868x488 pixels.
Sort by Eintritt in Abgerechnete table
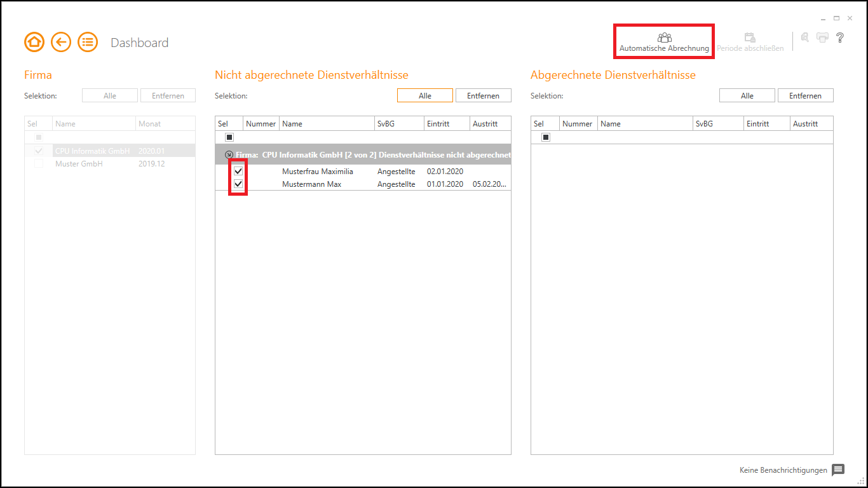(767, 124)
